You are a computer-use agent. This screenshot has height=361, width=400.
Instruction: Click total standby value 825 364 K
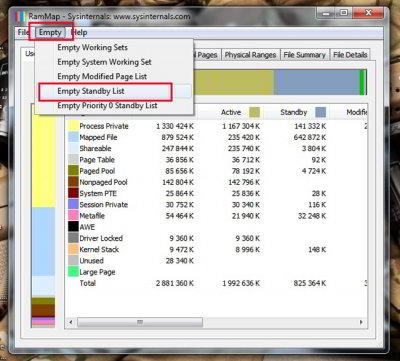(310, 283)
